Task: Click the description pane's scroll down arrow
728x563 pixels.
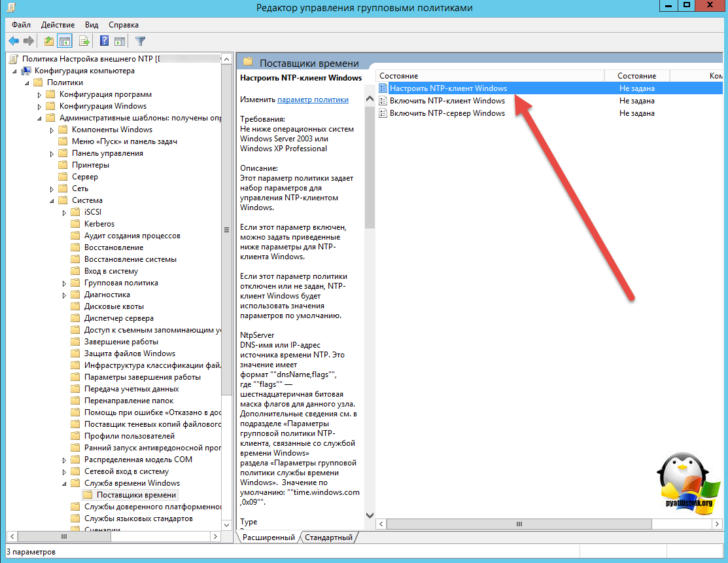Action: [x=370, y=516]
